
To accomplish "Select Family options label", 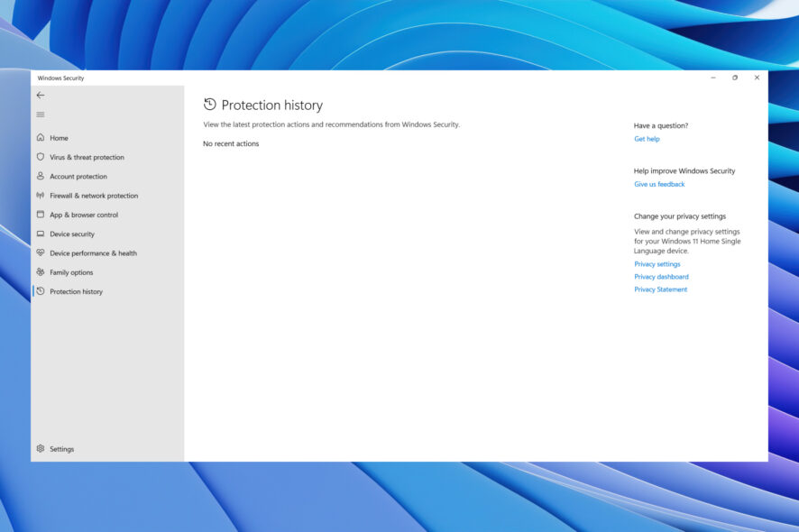I will tap(71, 272).
